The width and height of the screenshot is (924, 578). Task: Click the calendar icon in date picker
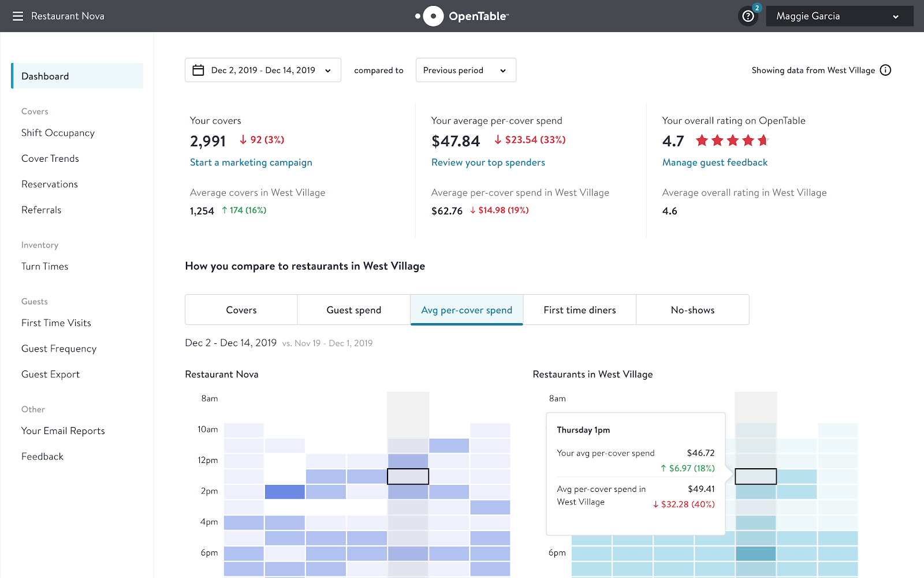(198, 71)
